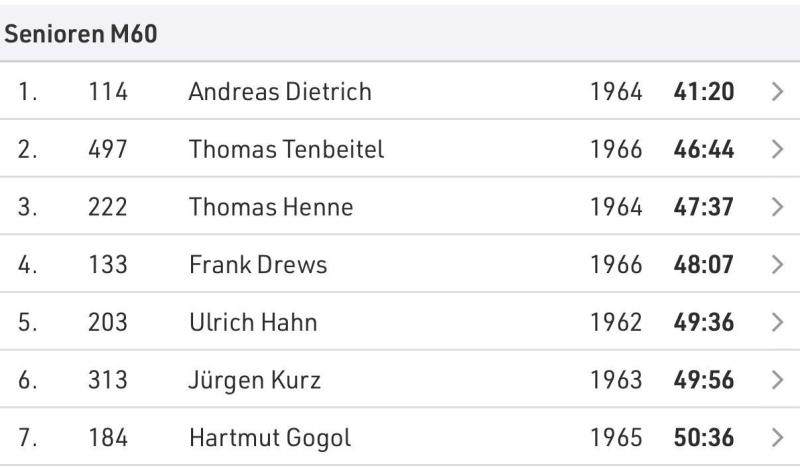Select the Senioren M60 section header

click(x=83, y=33)
